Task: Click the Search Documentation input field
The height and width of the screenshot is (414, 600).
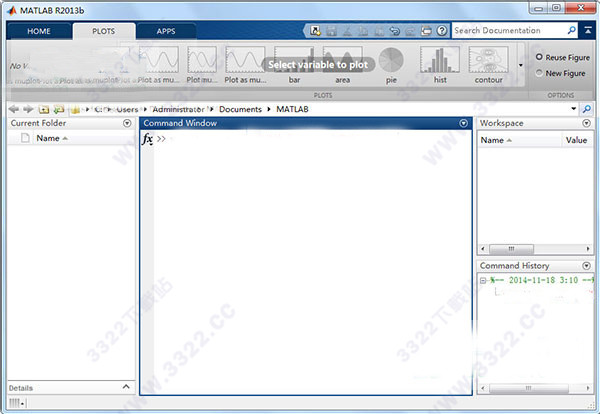Action: point(509,30)
